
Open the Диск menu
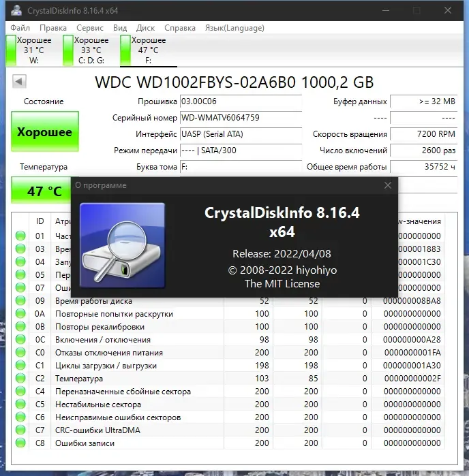pyautogui.click(x=145, y=28)
